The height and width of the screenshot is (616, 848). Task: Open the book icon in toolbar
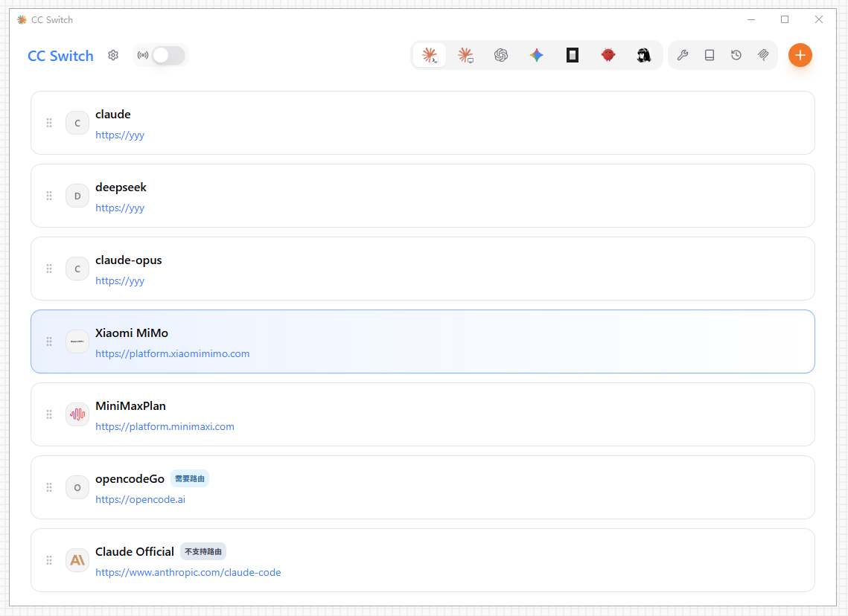pyautogui.click(x=710, y=55)
